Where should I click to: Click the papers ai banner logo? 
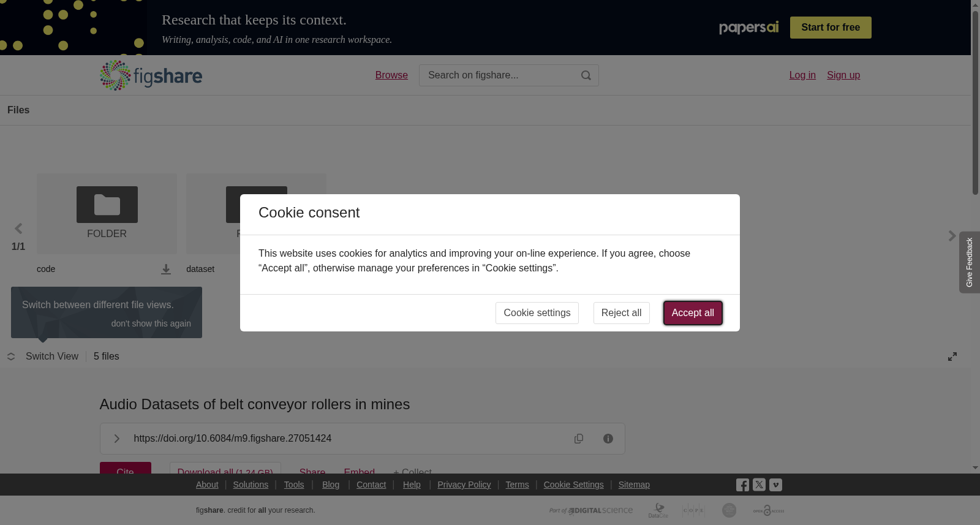(748, 28)
